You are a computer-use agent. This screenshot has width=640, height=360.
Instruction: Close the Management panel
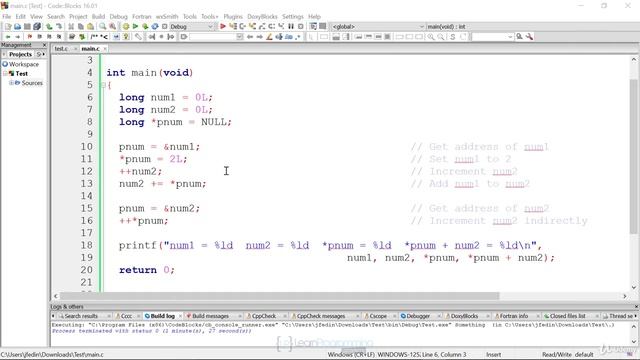click(44, 45)
